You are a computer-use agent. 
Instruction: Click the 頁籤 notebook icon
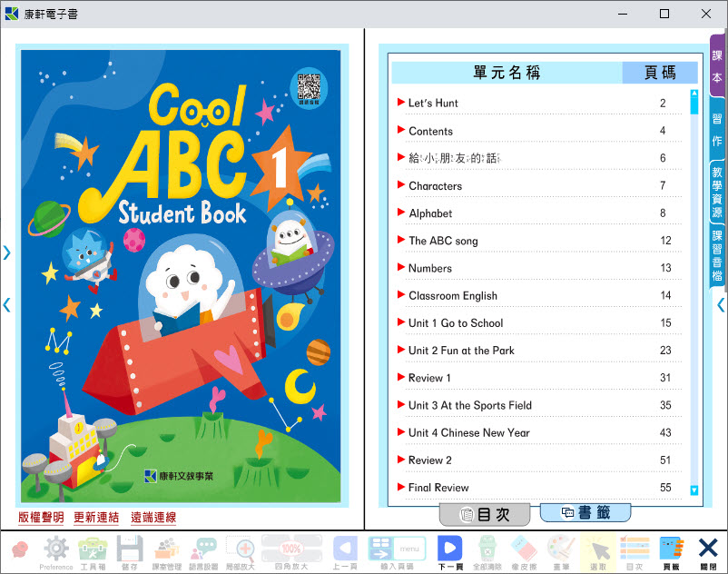pos(671,550)
